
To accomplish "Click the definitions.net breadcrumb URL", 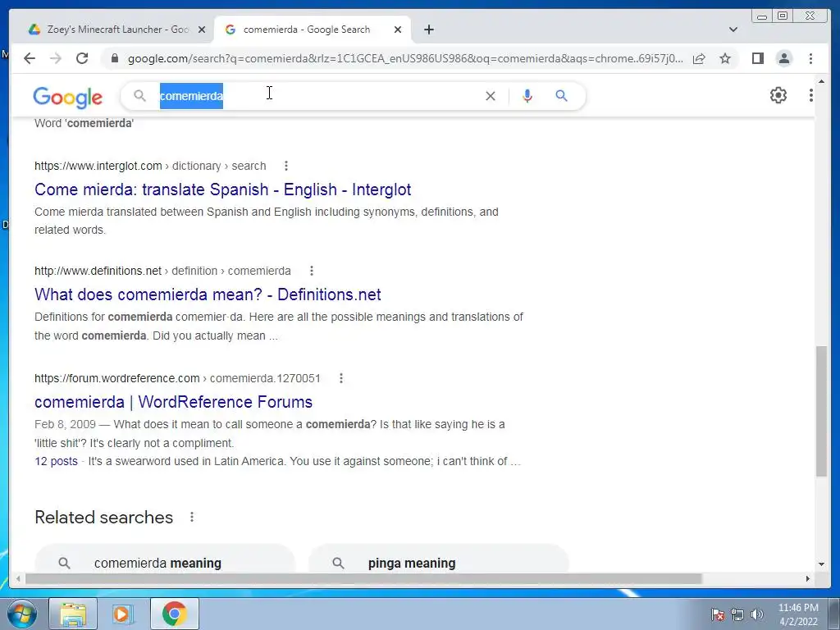I will click(162, 271).
